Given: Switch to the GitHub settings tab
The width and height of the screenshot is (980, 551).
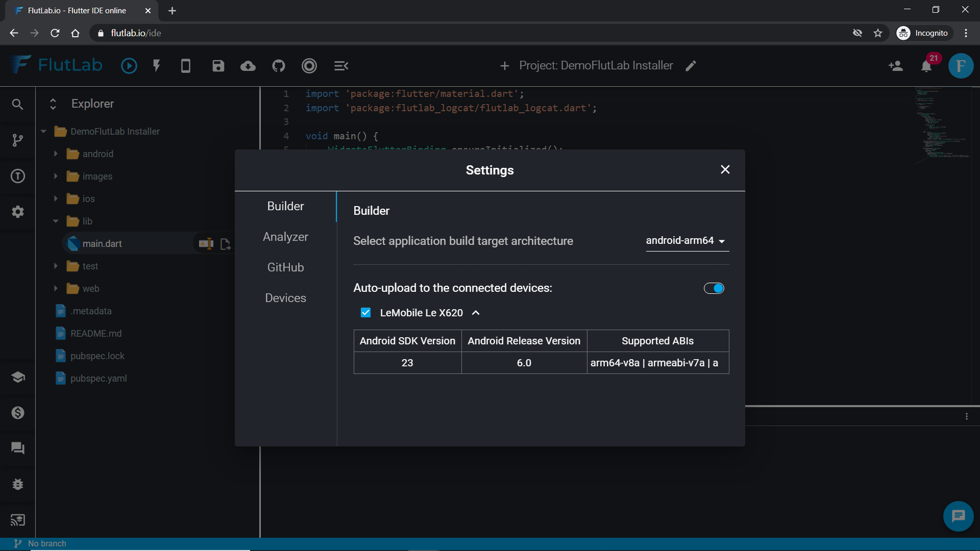Looking at the screenshot, I should point(285,267).
